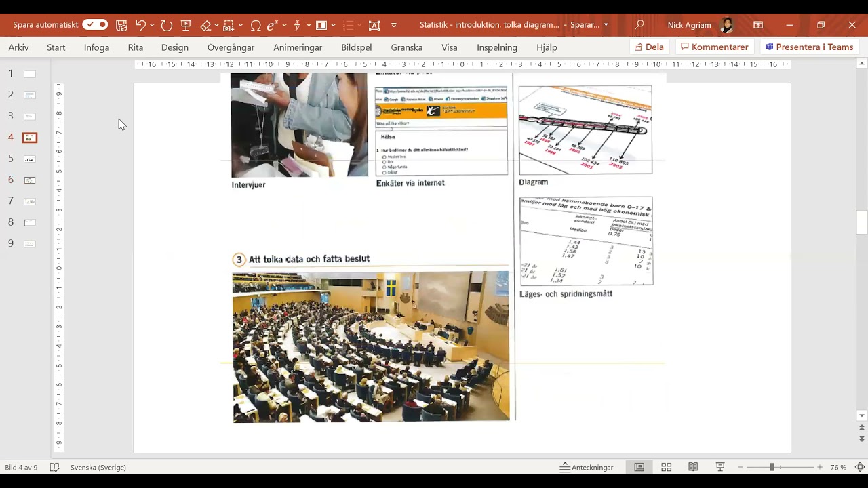Select slide 3 thumbnail
This screenshot has width=868, height=488.
pos(30,116)
